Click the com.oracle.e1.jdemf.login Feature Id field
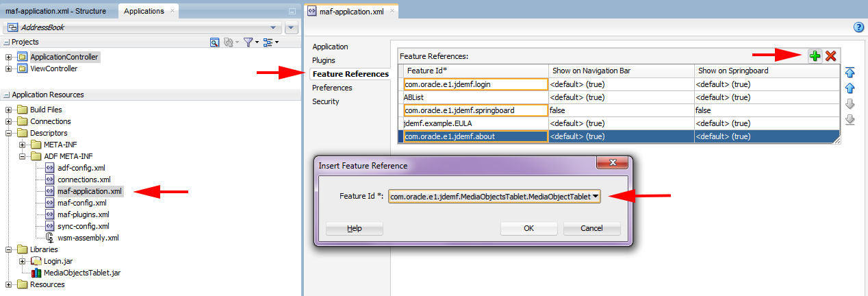 click(476, 84)
